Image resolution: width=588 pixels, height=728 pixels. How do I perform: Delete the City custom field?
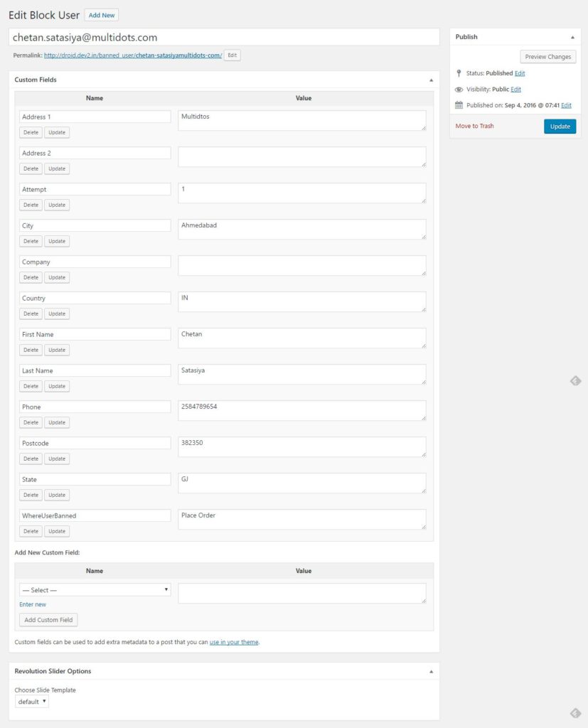[x=31, y=241]
